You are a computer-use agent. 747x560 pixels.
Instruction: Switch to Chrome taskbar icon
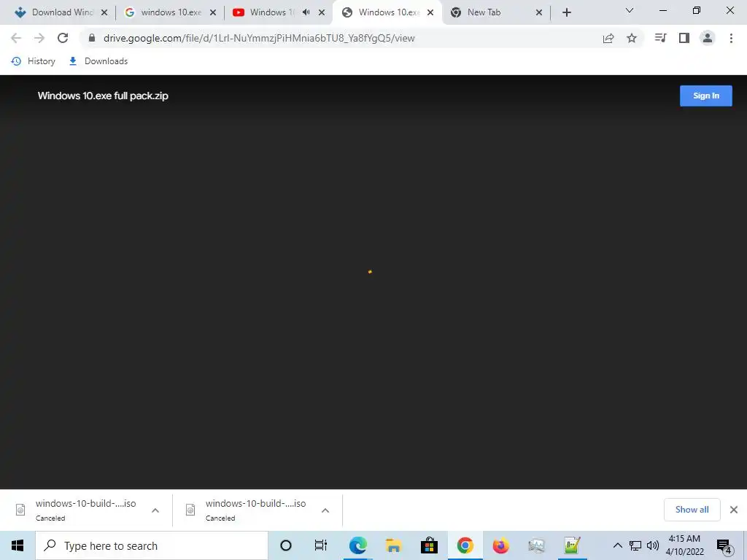[x=465, y=545]
